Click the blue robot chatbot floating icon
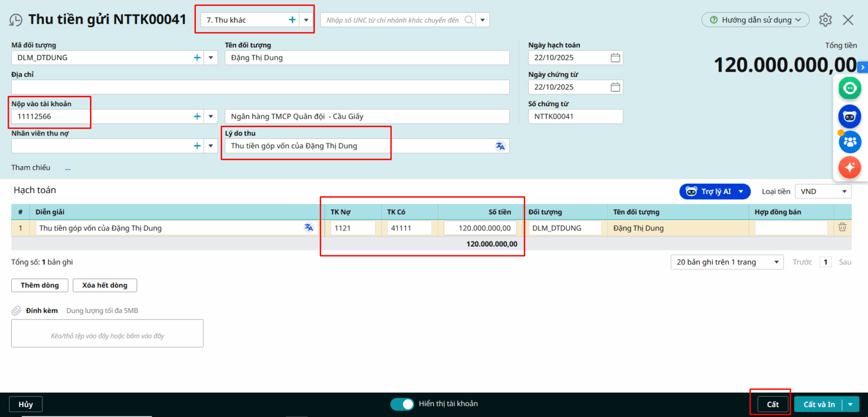Image resolution: width=868 pixels, height=417 pixels. (850, 117)
